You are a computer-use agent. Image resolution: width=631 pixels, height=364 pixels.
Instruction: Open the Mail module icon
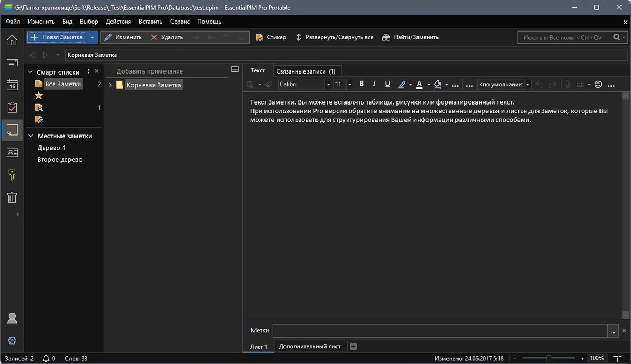coord(12,63)
